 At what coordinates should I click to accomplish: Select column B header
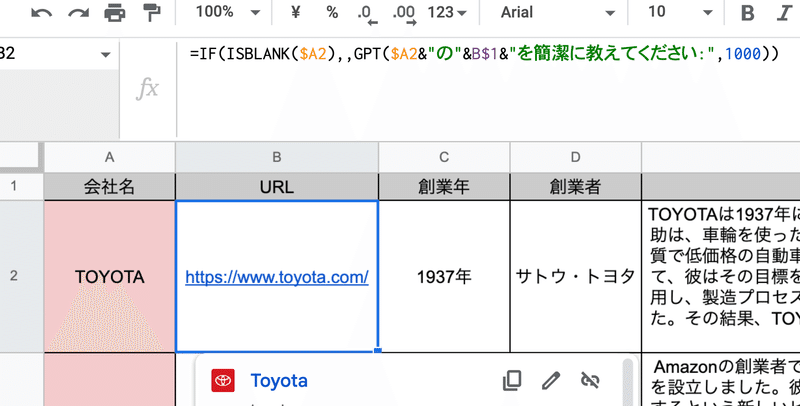(x=277, y=157)
